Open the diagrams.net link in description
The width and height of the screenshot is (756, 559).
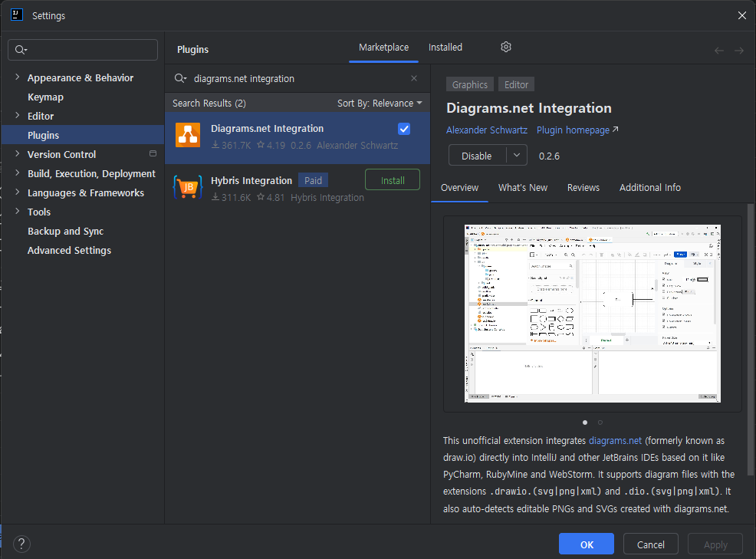[615, 440]
